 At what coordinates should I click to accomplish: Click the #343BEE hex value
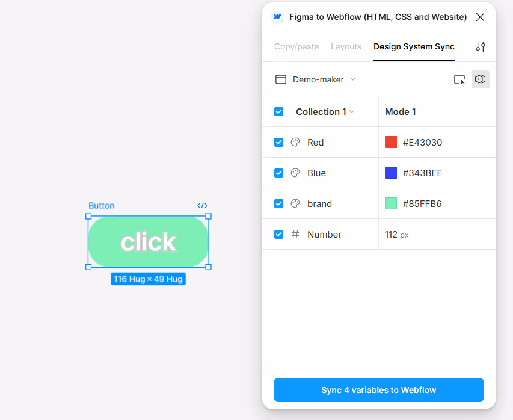422,173
